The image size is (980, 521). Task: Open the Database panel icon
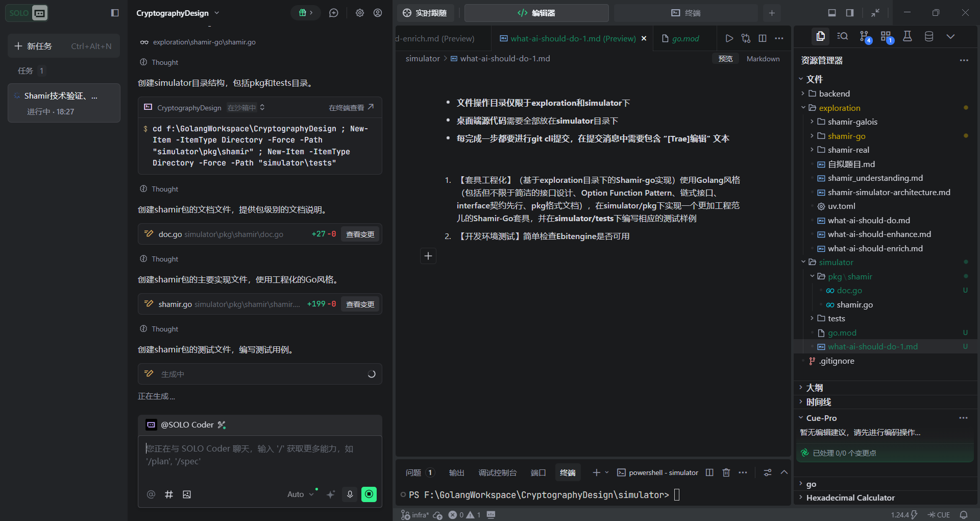pos(929,37)
